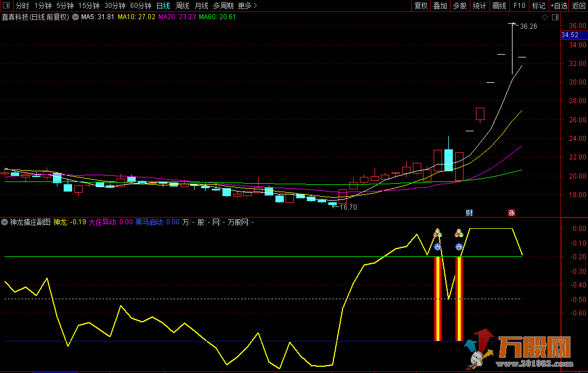Open the 多周期 multi-period view
588x373 pixels.
point(223,6)
